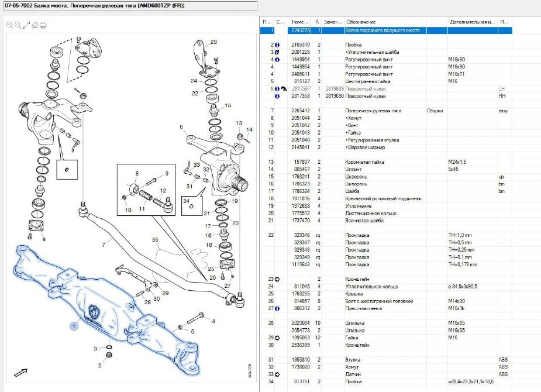Click the zoom in magnifier icon
This screenshot has width=541, height=392.
point(10,25)
